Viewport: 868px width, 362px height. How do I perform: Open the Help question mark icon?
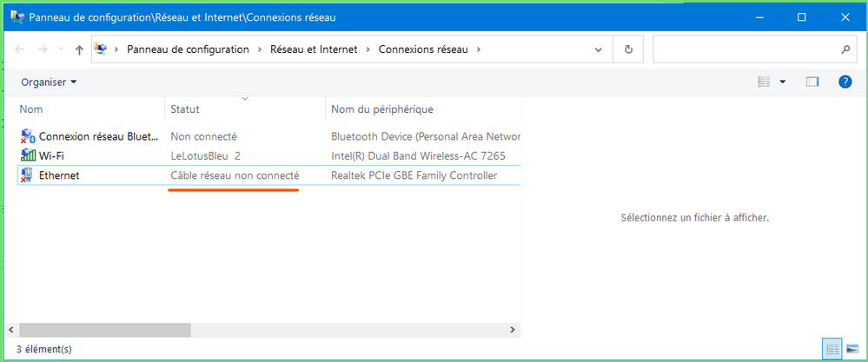coord(845,82)
